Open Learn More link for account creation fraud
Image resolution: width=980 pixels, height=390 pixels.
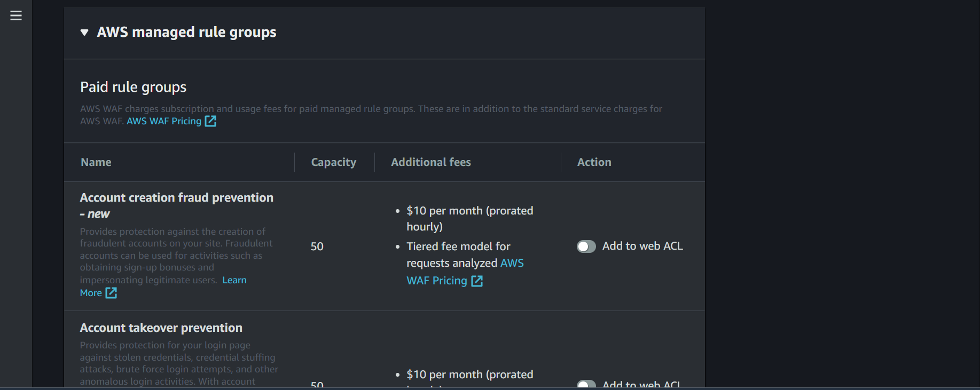click(234, 280)
